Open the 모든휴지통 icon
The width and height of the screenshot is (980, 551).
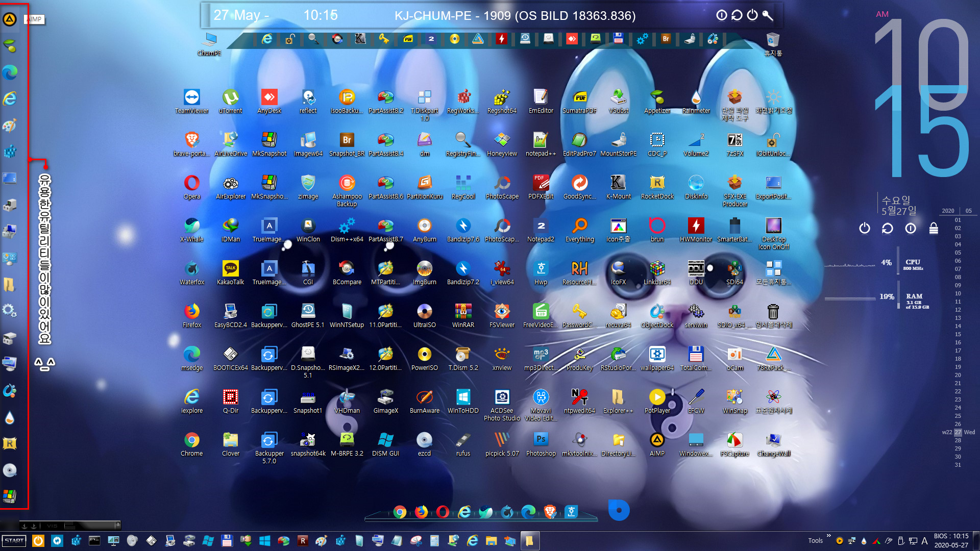(x=774, y=272)
